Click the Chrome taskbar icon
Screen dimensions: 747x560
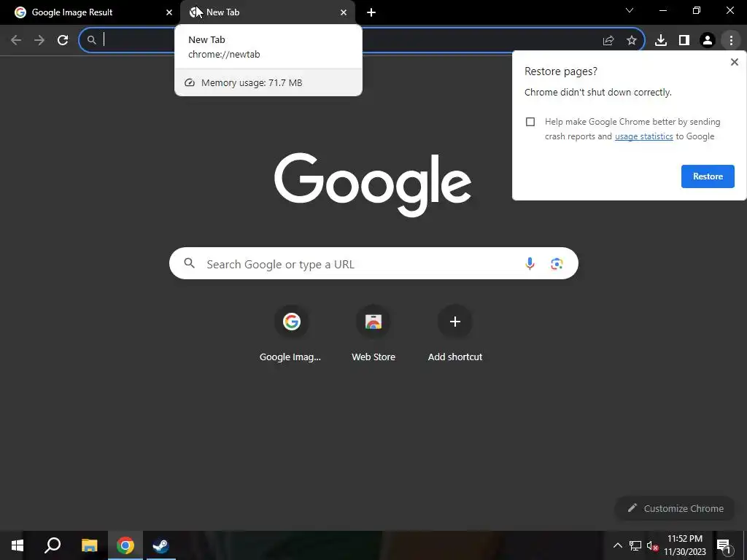click(x=125, y=545)
